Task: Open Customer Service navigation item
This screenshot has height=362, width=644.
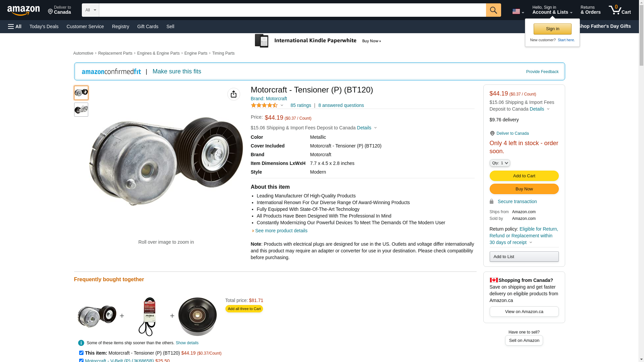Action: pyautogui.click(x=85, y=26)
